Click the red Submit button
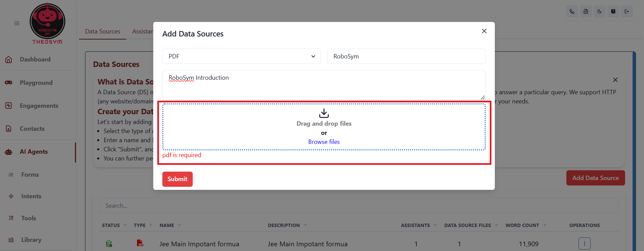Image resolution: width=644 pixels, height=251 pixels. pyautogui.click(x=178, y=179)
